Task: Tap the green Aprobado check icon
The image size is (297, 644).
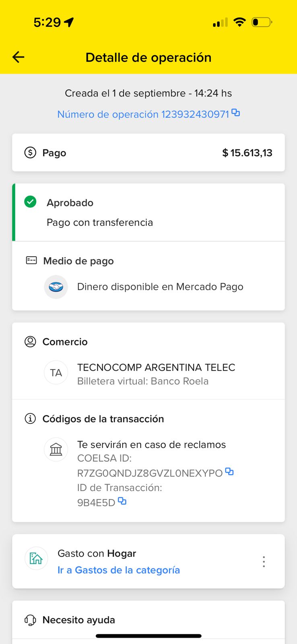Action: click(x=30, y=202)
